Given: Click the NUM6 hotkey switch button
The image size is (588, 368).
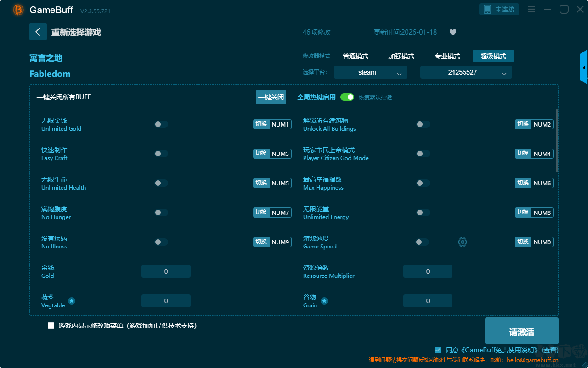Looking at the screenshot, I should pyautogui.click(x=534, y=183).
